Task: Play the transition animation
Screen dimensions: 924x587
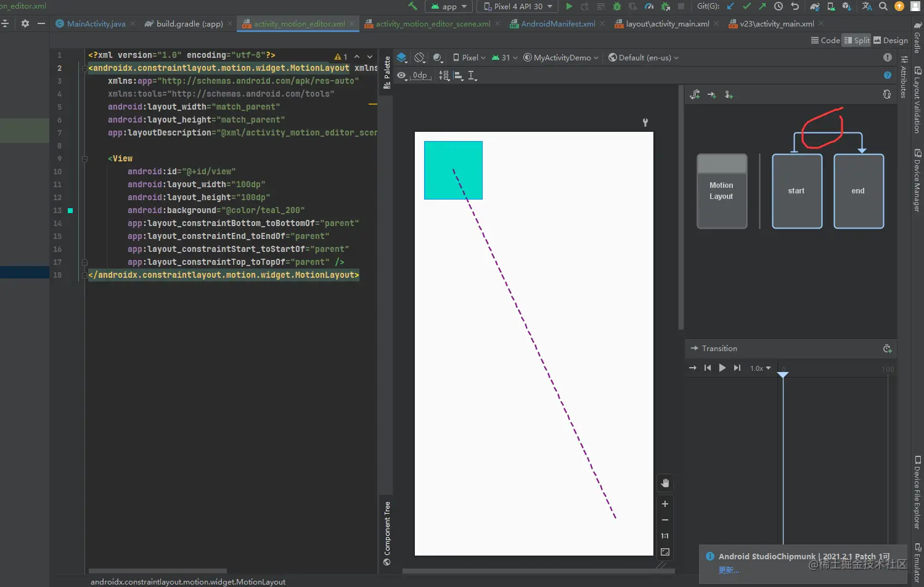Action: point(722,368)
